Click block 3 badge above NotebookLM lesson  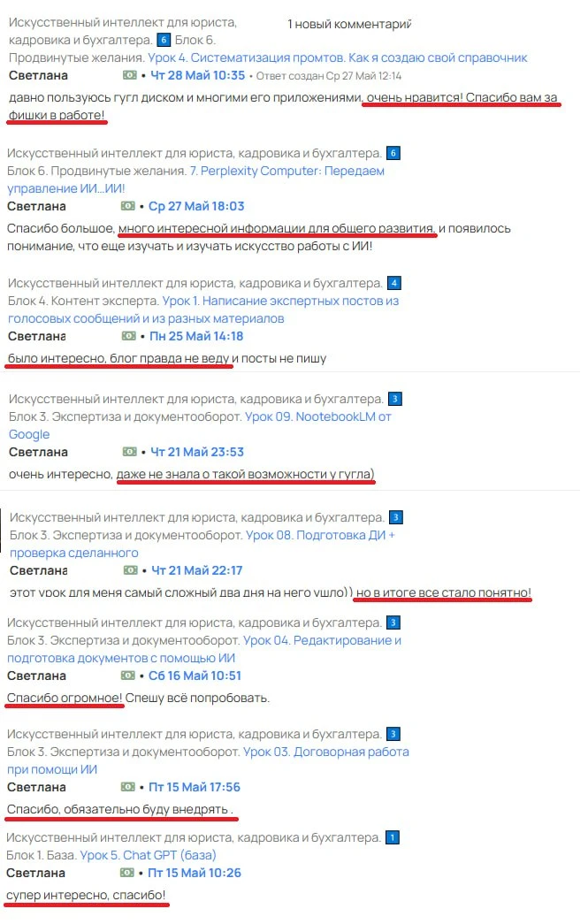[395, 399]
